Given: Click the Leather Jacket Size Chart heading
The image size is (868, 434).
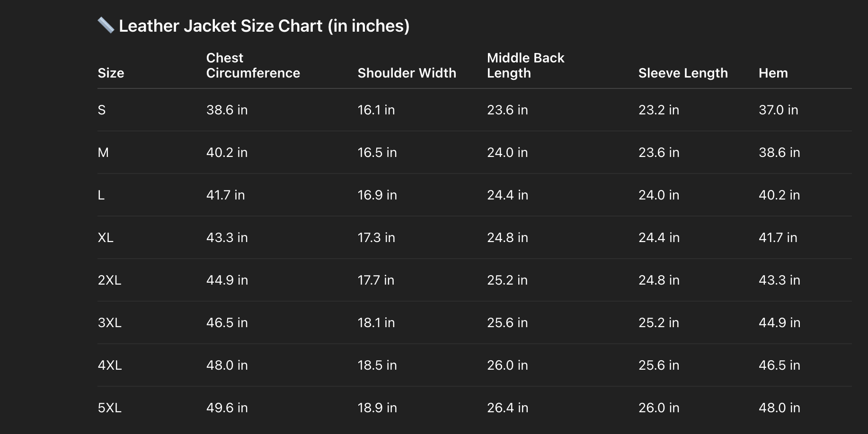Looking at the screenshot, I should coord(264,26).
